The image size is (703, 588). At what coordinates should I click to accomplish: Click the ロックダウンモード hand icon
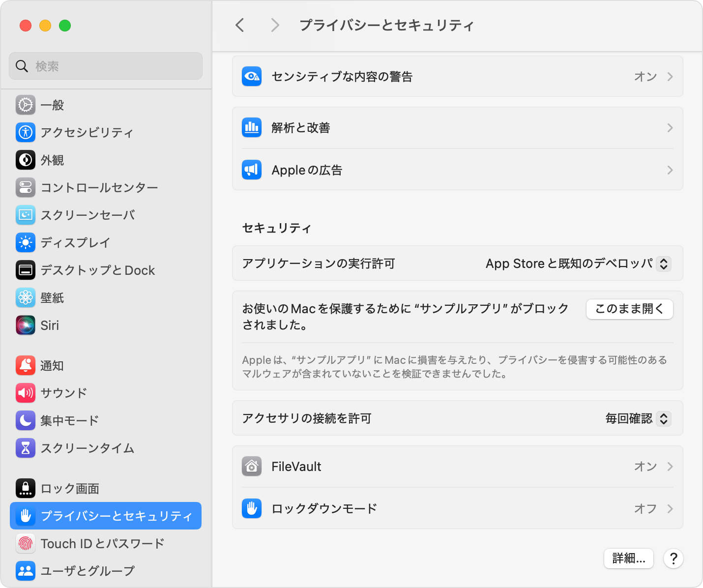pyautogui.click(x=251, y=508)
